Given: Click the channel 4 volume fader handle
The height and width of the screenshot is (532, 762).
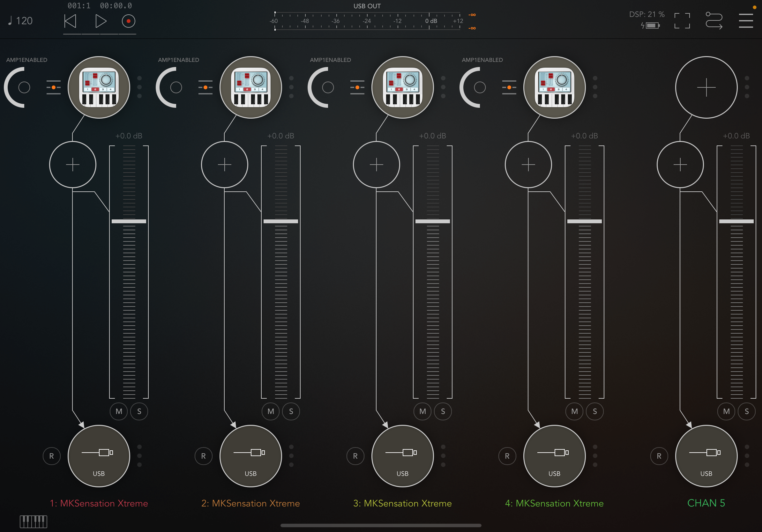Looking at the screenshot, I should (x=584, y=221).
